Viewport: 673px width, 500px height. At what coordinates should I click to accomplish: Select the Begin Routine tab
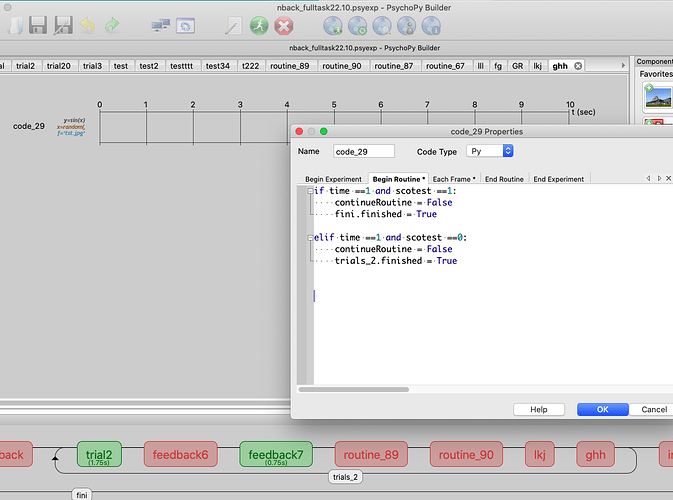[x=398, y=179]
